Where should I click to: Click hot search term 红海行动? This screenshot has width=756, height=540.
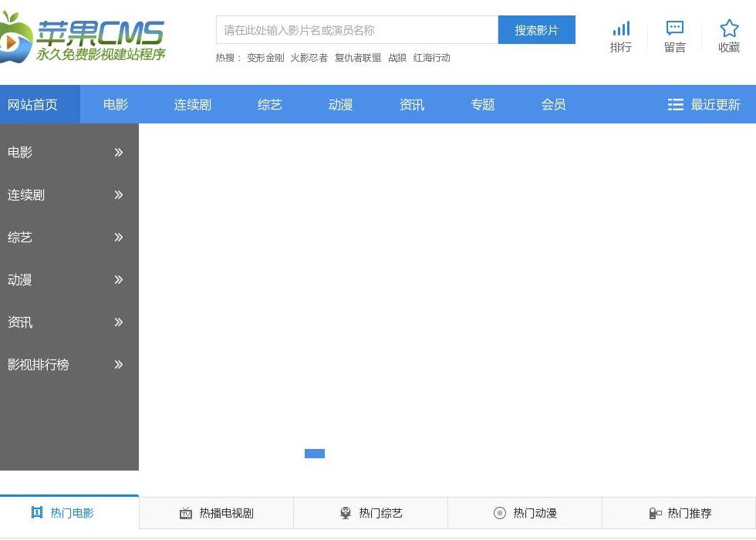[x=431, y=58]
